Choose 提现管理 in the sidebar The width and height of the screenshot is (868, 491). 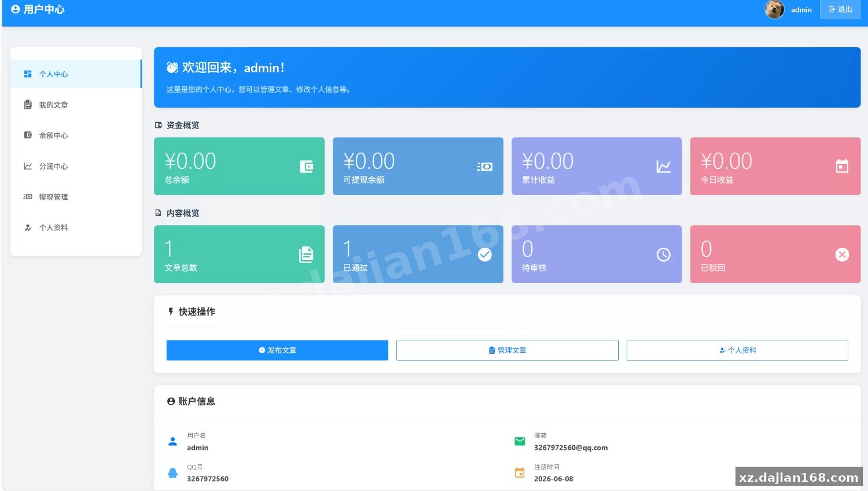[x=76, y=197]
